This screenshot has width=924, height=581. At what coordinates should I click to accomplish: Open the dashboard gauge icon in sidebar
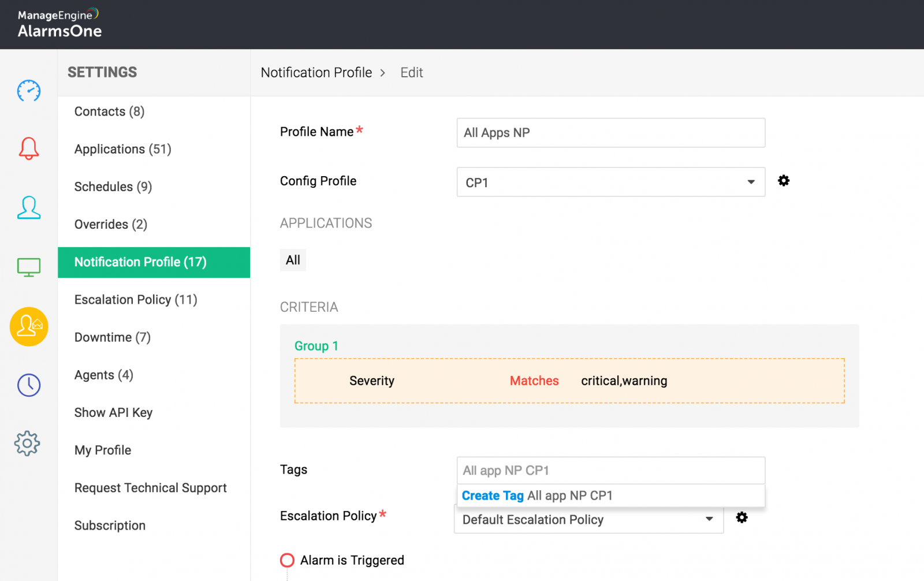coord(29,91)
